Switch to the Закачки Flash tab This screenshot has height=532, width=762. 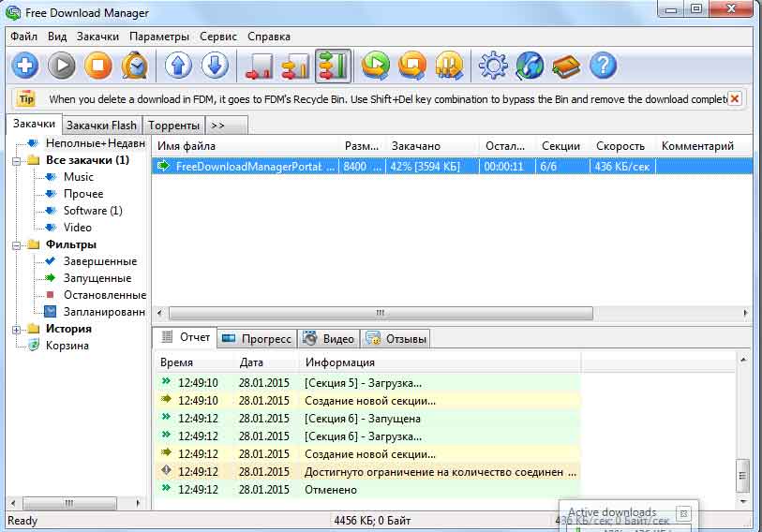pos(101,126)
